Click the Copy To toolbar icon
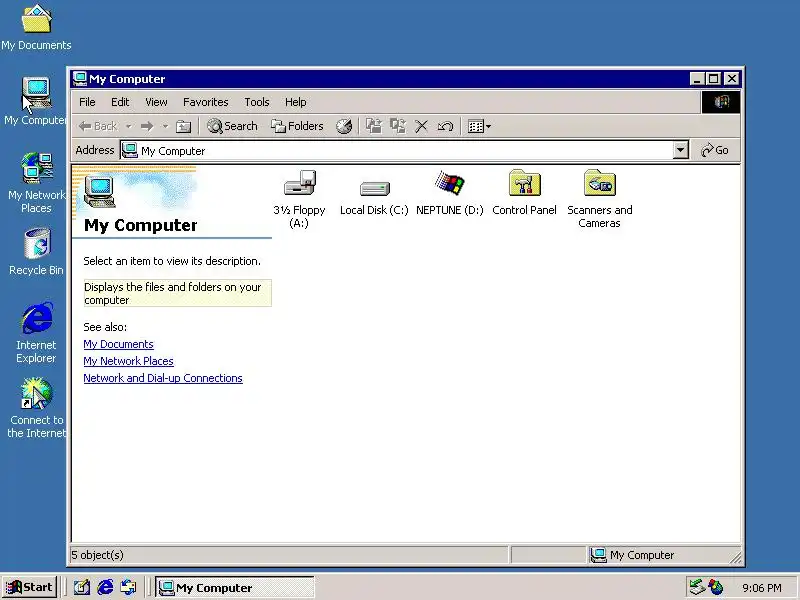The height and width of the screenshot is (600, 800). point(397,126)
